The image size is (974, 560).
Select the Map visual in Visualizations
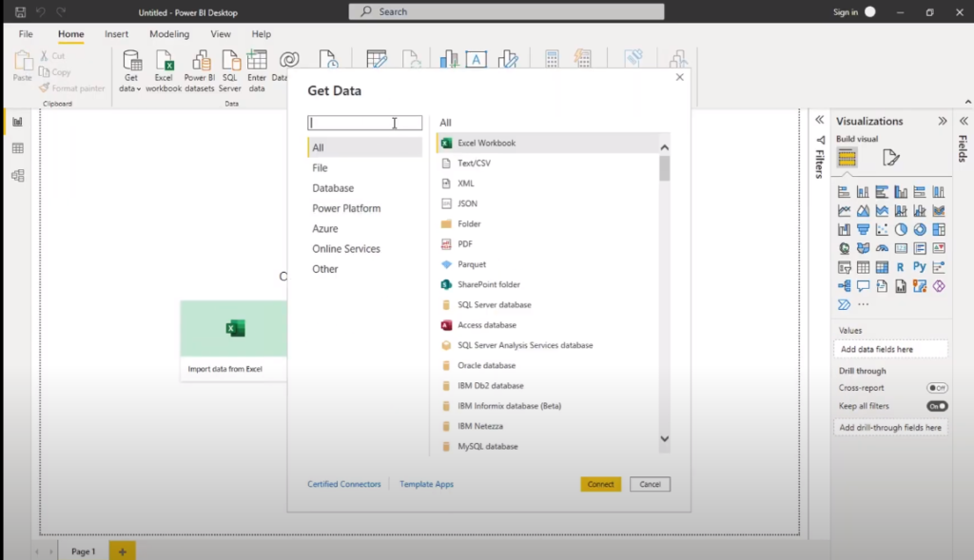coord(844,248)
